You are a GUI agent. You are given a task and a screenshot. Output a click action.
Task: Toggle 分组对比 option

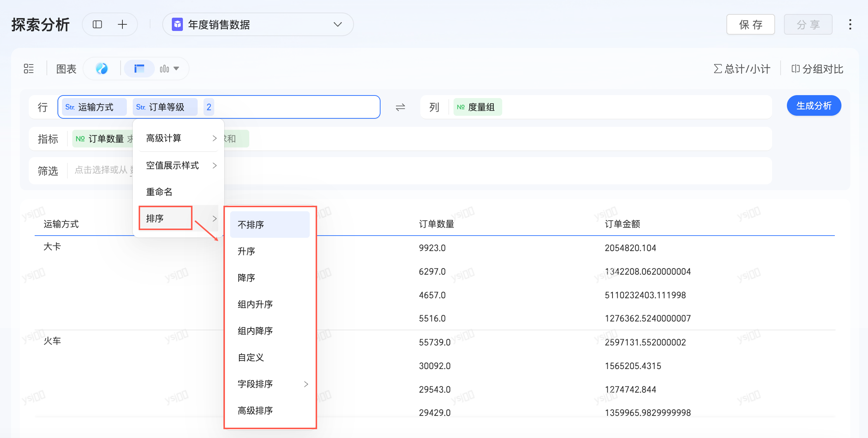coord(817,69)
